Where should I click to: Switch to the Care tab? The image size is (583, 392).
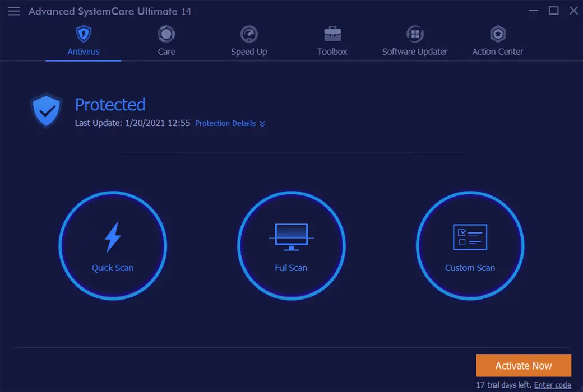tap(166, 42)
